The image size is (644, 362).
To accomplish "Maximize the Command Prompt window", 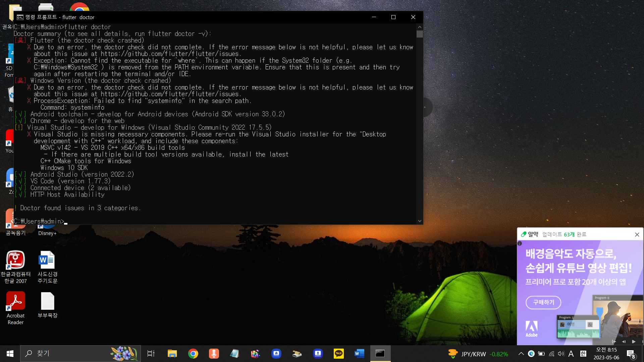I will pos(393,17).
